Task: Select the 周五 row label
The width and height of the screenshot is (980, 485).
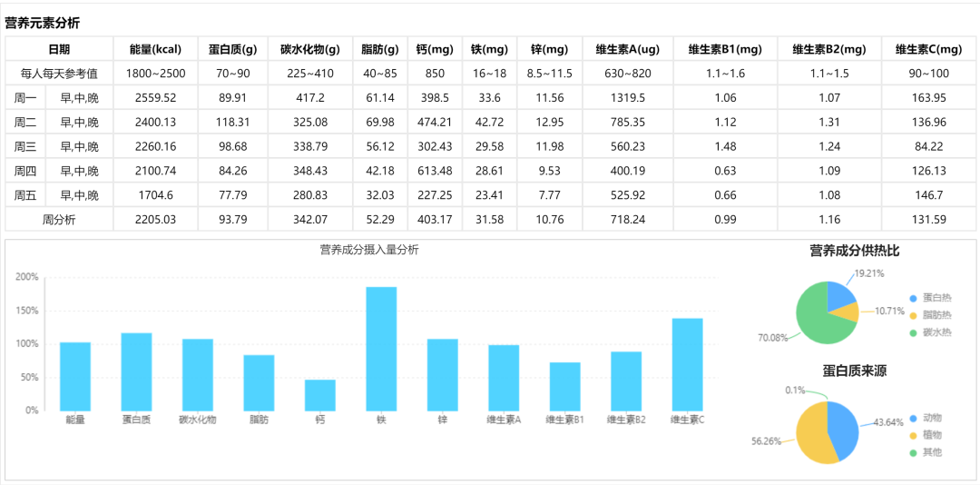Action: pyautogui.click(x=25, y=196)
